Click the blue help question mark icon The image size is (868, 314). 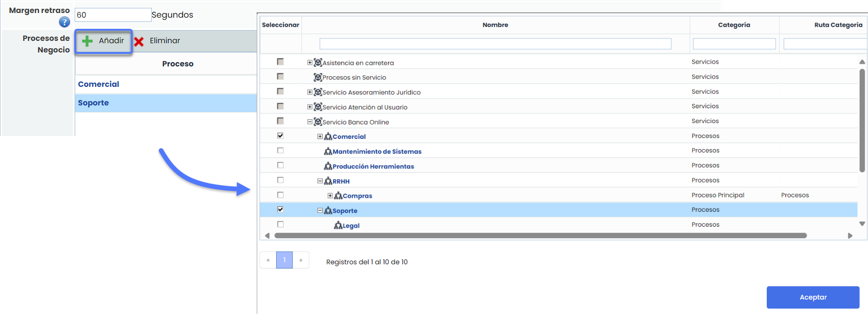64,22
